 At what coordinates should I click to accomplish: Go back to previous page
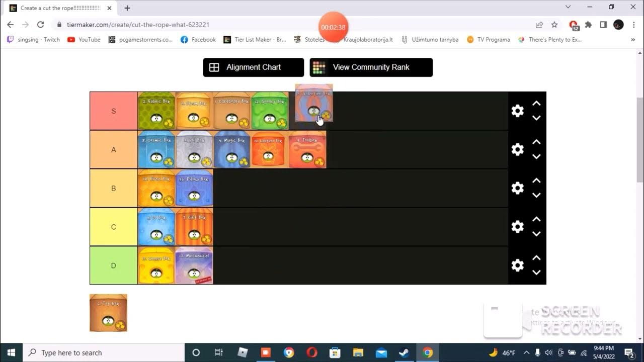pyautogui.click(x=10, y=25)
